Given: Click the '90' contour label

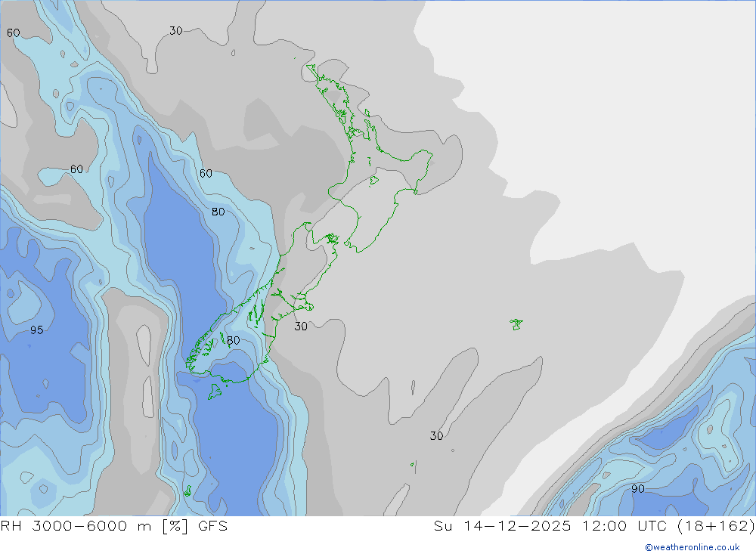Looking at the screenshot, I should 638,489.
